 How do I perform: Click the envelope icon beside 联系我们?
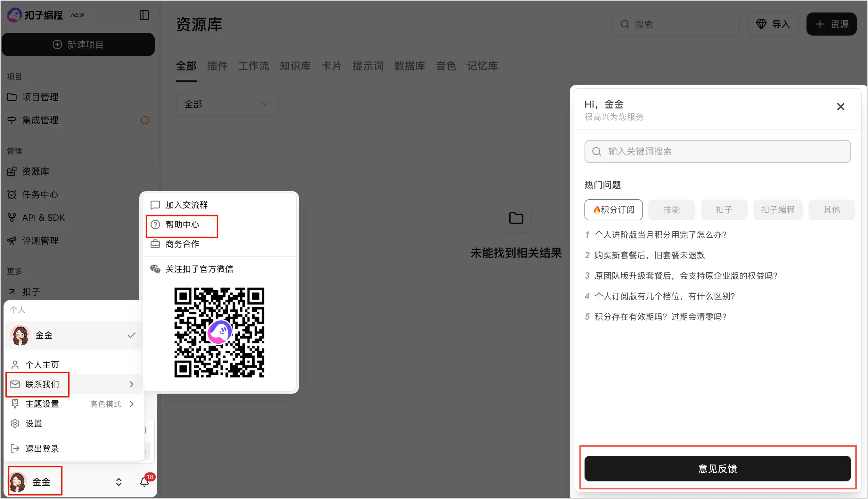click(15, 384)
